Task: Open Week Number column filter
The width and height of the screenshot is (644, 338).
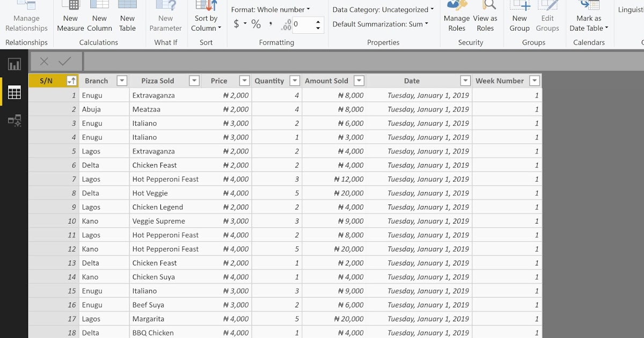Action: (534, 81)
